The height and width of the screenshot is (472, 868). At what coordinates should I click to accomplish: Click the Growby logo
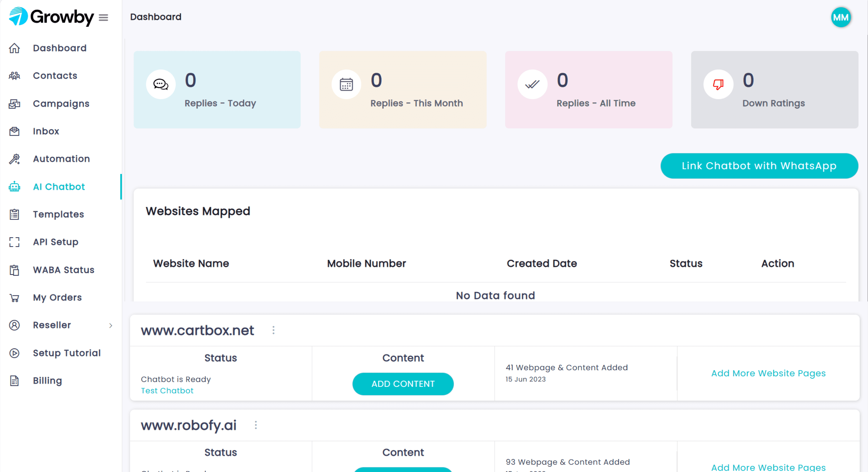pos(51,16)
